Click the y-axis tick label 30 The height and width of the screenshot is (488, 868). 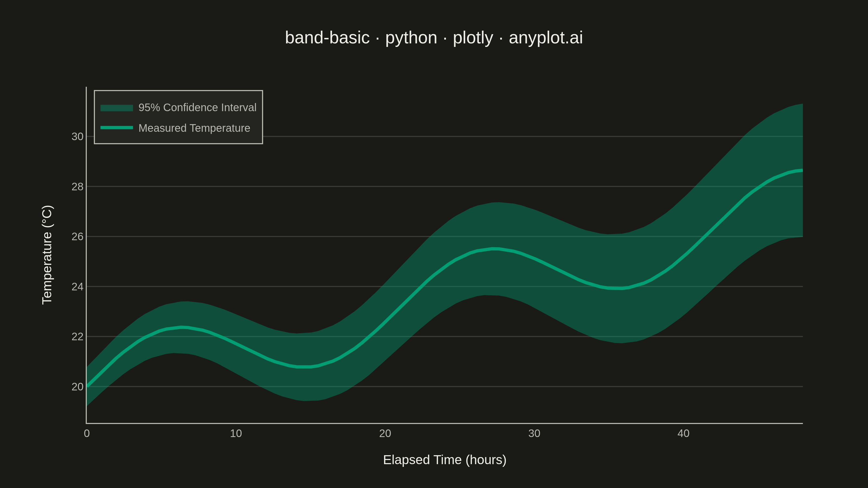tap(77, 136)
